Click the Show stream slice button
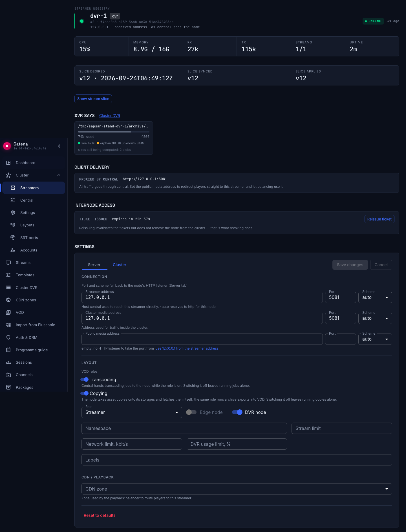Image resolution: width=406 pixels, height=532 pixels. pyautogui.click(x=93, y=99)
